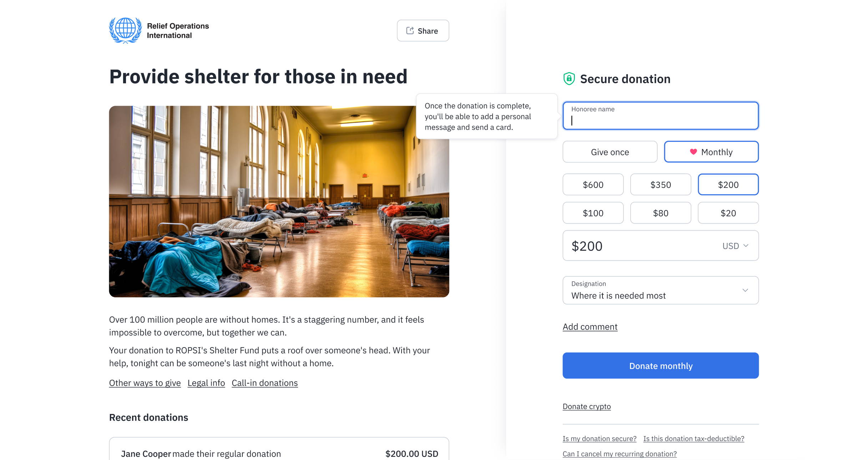
Task: Select the $20 donation amount
Action: coord(728,213)
